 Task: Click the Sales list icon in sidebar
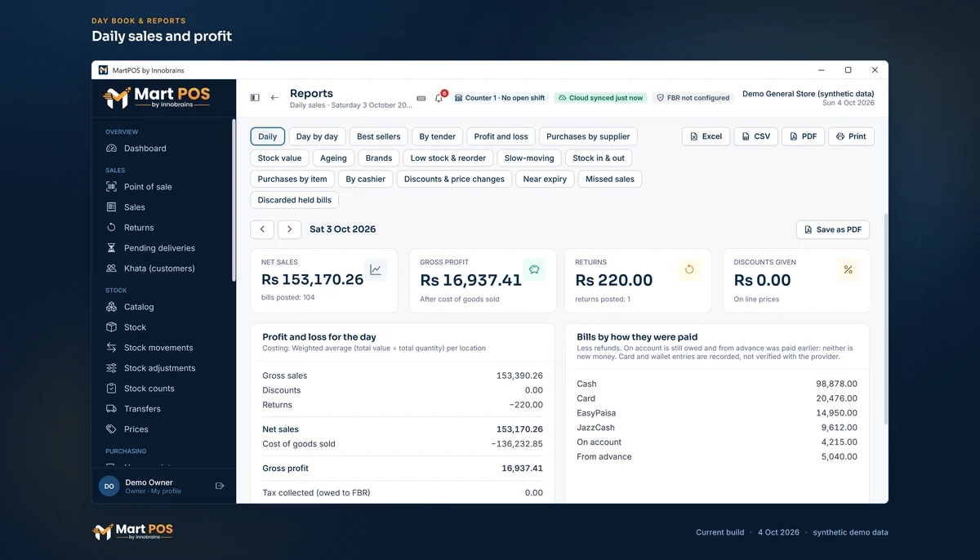pos(112,207)
